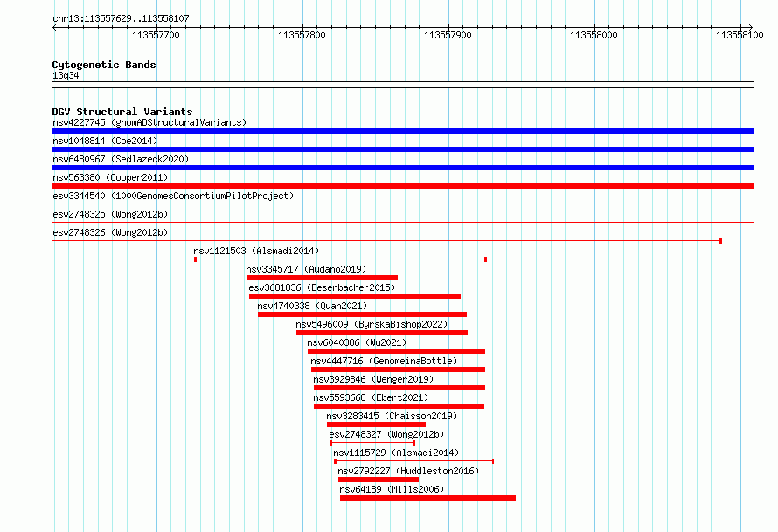
Task: Click the left arrow of the ruler
Action: 54,27
